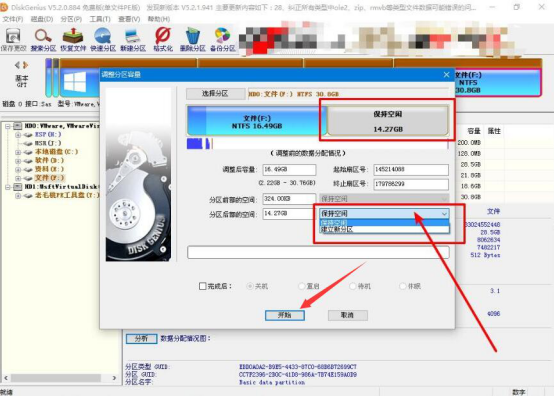The image size is (554, 396).
Task: Open the 搜索分区 search partition tool
Action: 43,40
